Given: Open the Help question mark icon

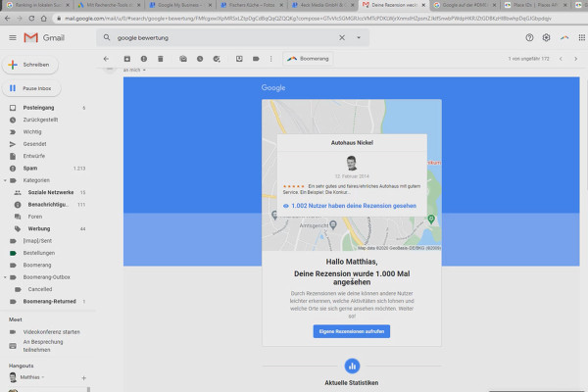Looking at the screenshot, I should (529, 37).
